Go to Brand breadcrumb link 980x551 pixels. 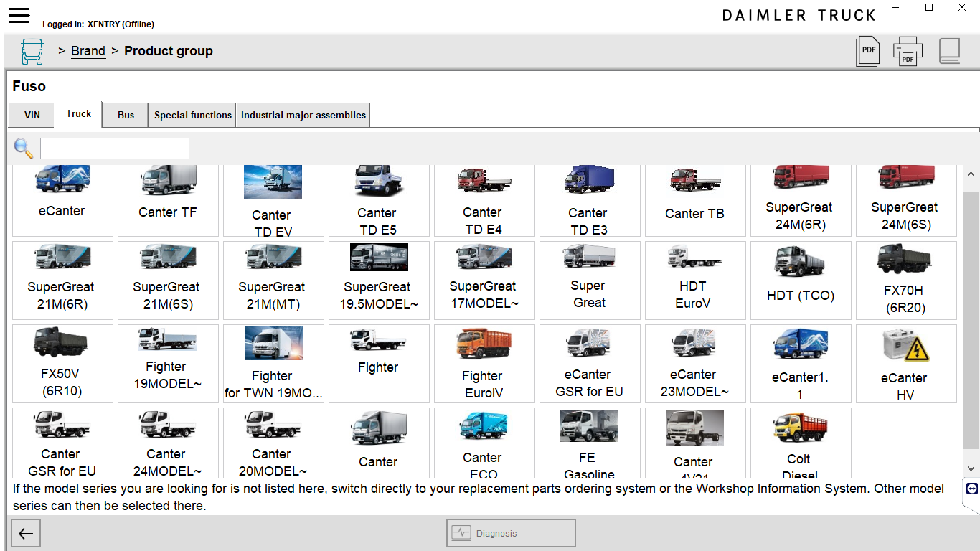[x=88, y=51]
